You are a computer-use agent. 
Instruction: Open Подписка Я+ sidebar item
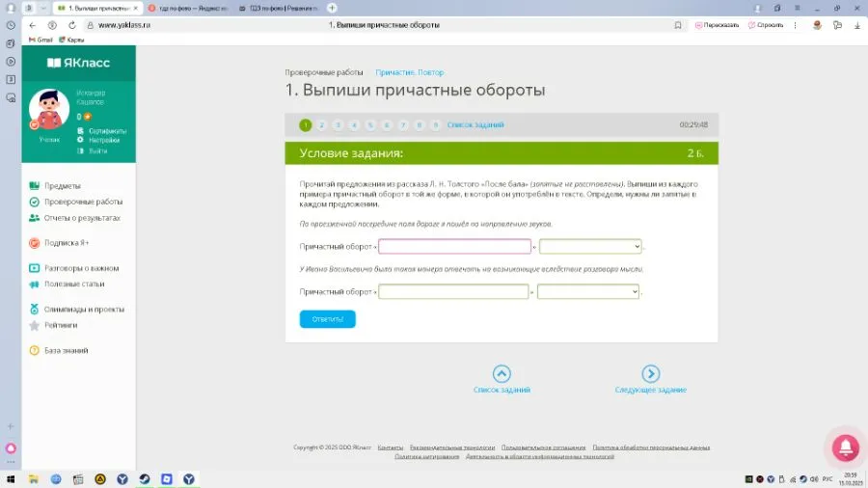pos(67,243)
